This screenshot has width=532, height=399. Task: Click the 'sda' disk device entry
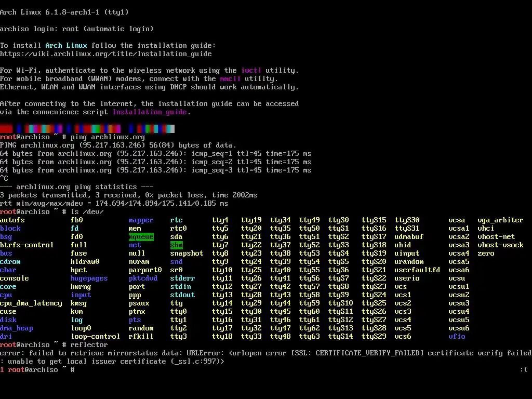177,237
